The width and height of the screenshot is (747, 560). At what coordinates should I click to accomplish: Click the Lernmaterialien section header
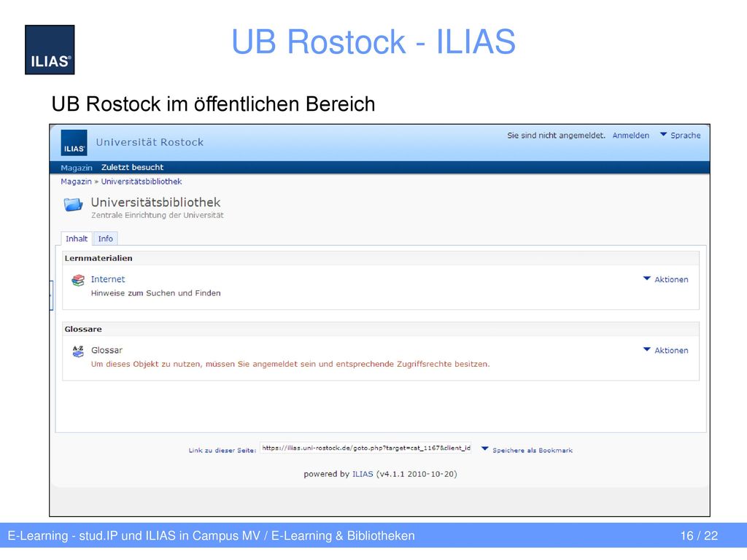381,258
